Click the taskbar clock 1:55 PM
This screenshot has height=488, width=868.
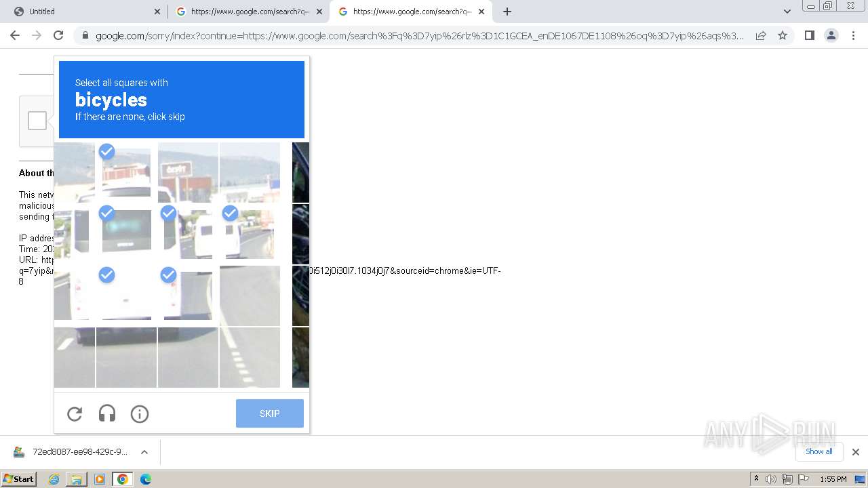click(833, 479)
